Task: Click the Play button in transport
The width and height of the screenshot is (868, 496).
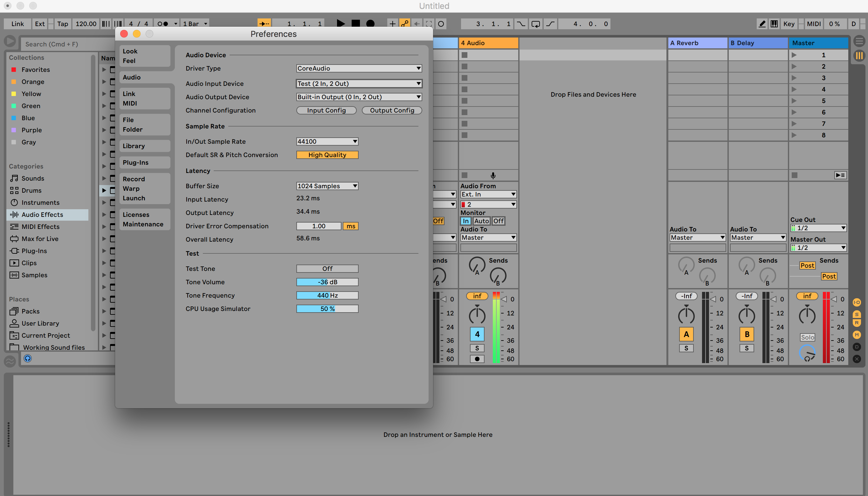Action: click(340, 24)
